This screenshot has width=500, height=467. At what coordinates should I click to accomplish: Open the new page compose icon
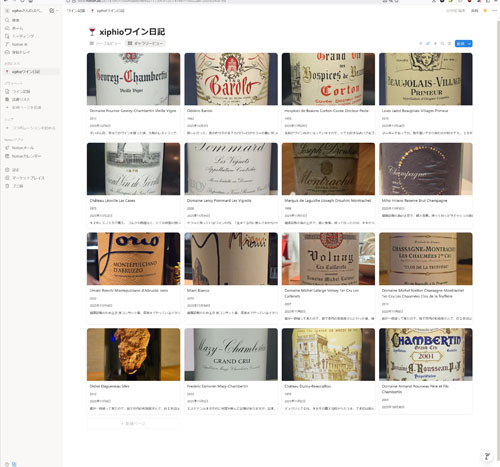[52, 11]
